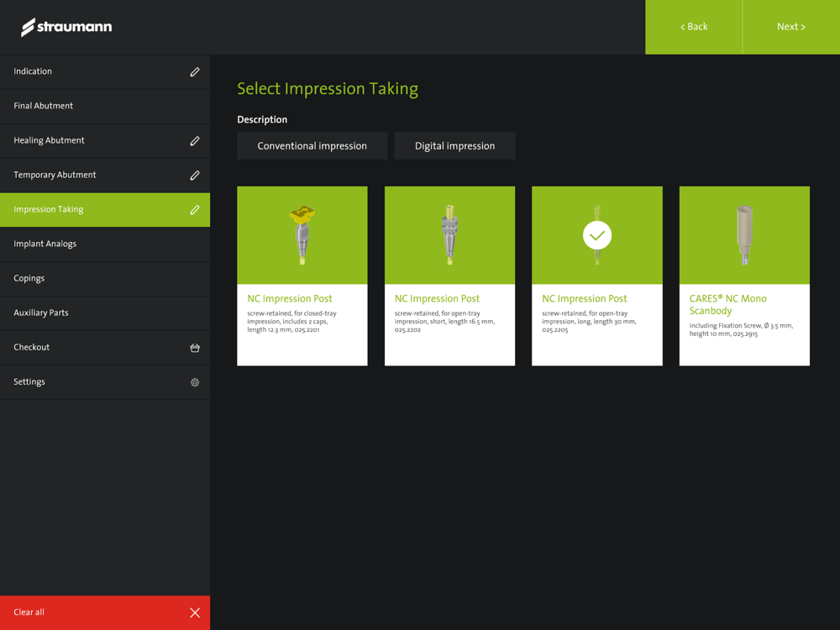The image size is (840, 630).
Task: Select the short open-tray impression post image
Action: (449, 235)
